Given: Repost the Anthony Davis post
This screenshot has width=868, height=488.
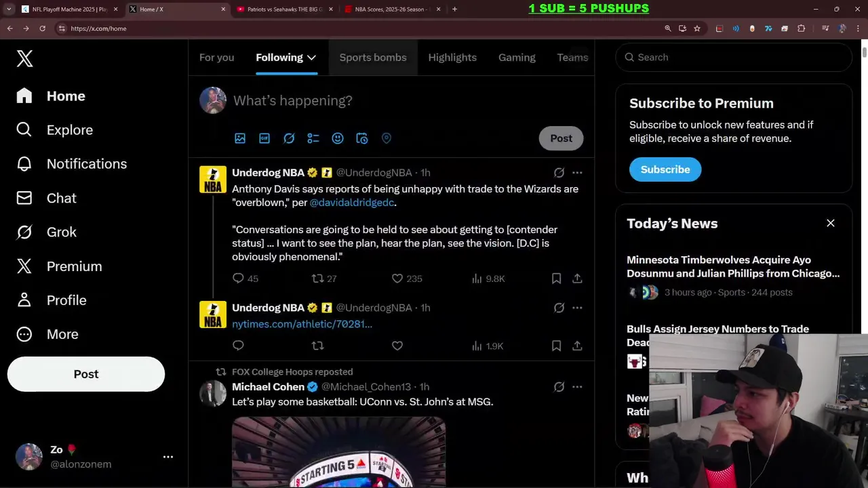Looking at the screenshot, I should 317,279.
